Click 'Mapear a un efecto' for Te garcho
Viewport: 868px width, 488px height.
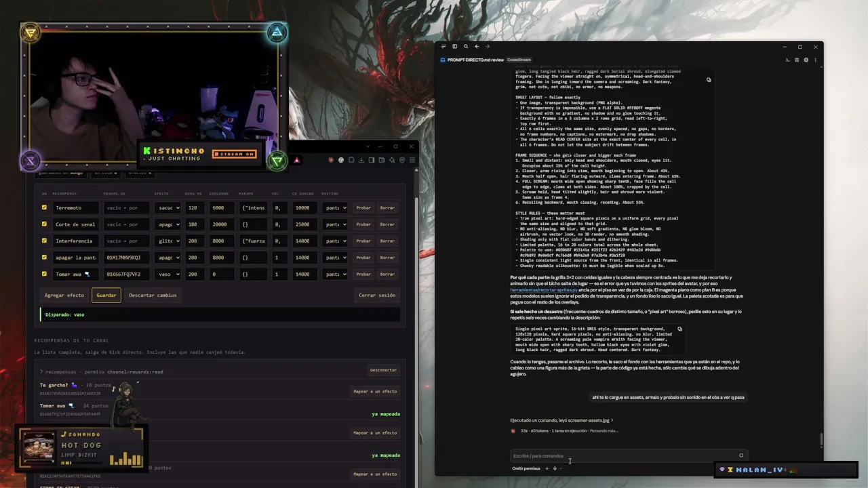pos(375,391)
